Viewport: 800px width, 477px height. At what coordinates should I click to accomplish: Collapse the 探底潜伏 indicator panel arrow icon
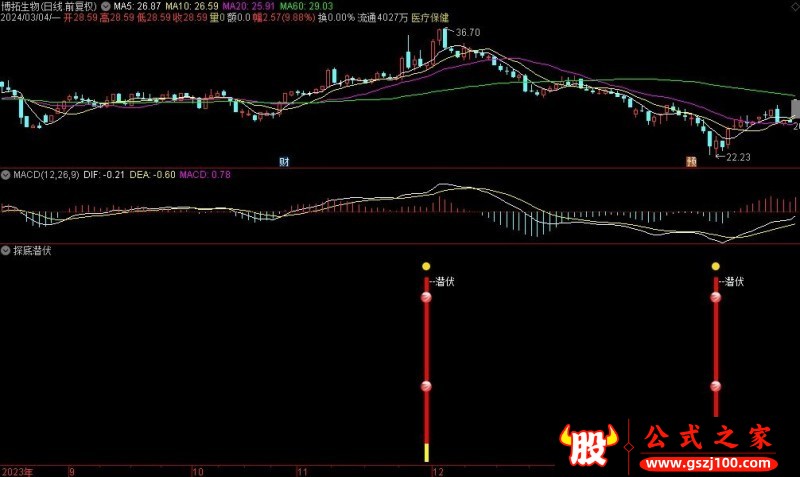tap(6, 250)
